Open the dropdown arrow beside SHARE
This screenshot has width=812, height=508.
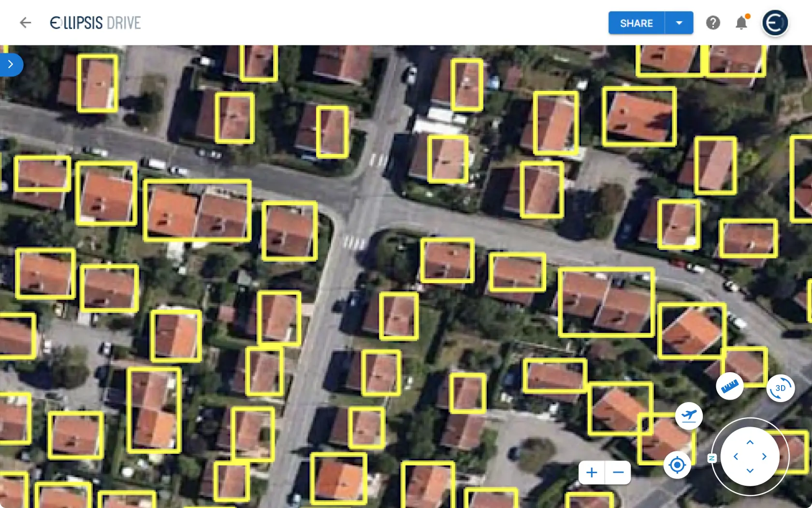click(679, 23)
